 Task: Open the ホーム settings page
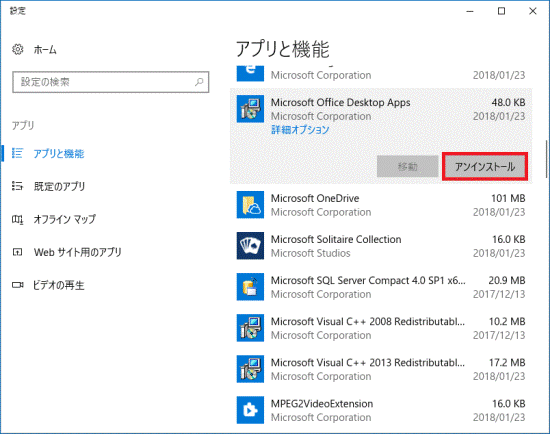coord(45,50)
